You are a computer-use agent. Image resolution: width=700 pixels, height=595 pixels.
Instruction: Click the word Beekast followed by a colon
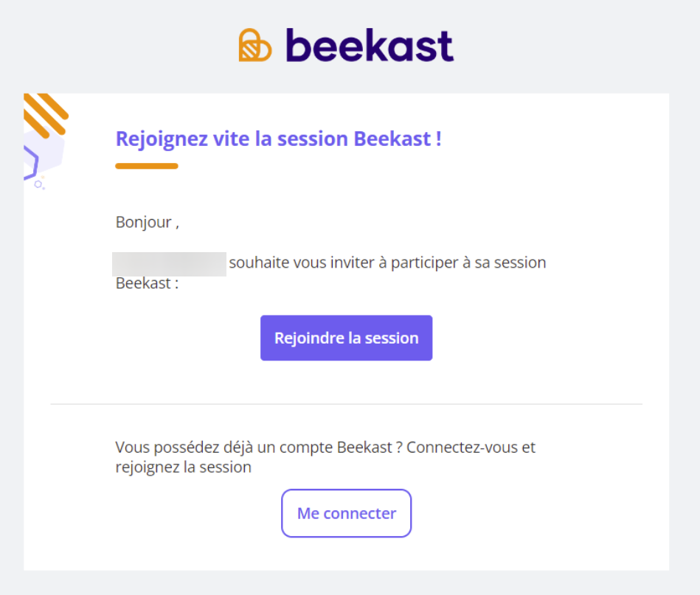pos(148,283)
